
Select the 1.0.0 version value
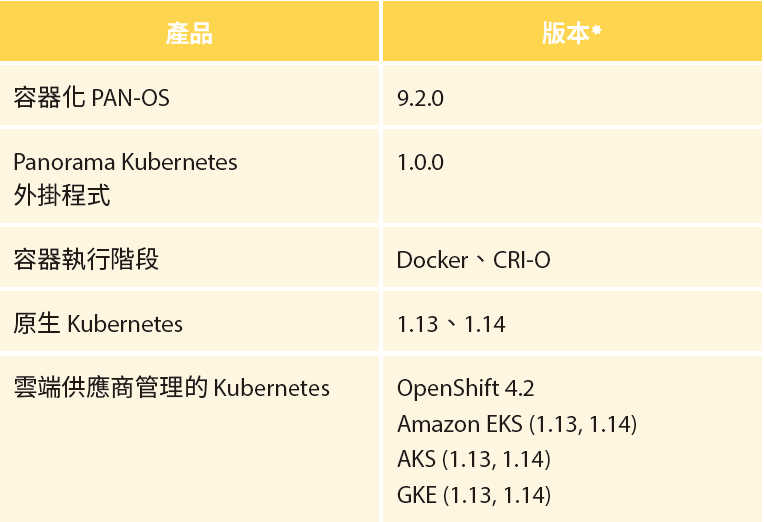(x=420, y=163)
